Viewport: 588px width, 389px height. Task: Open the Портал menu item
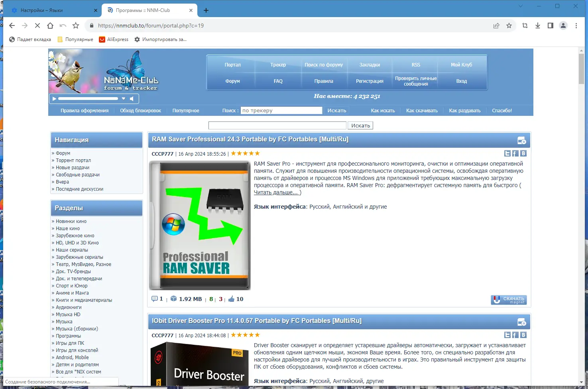pyautogui.click(x=232, y=65)
